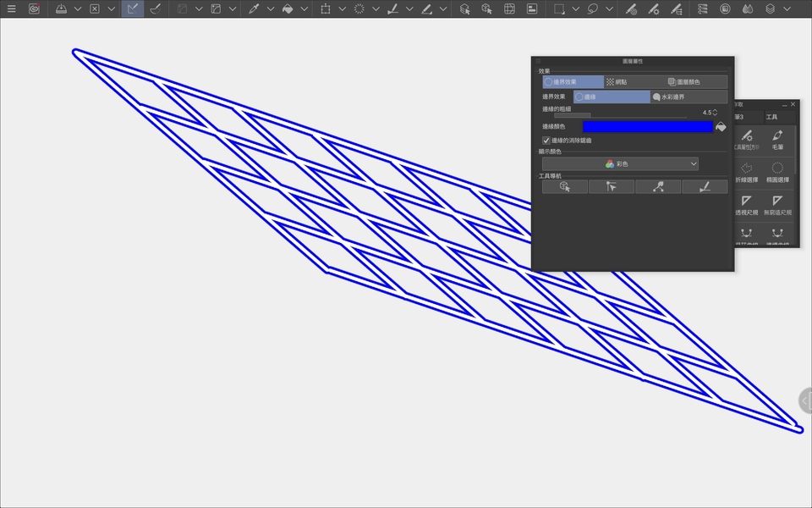The image size is (812, 508).
Task: Select the Lasso selection tool
Action: click(x=593, y=8)
